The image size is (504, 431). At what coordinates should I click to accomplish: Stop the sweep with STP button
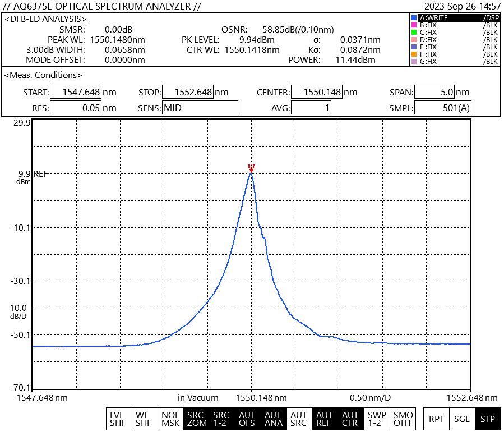(487, 419)
